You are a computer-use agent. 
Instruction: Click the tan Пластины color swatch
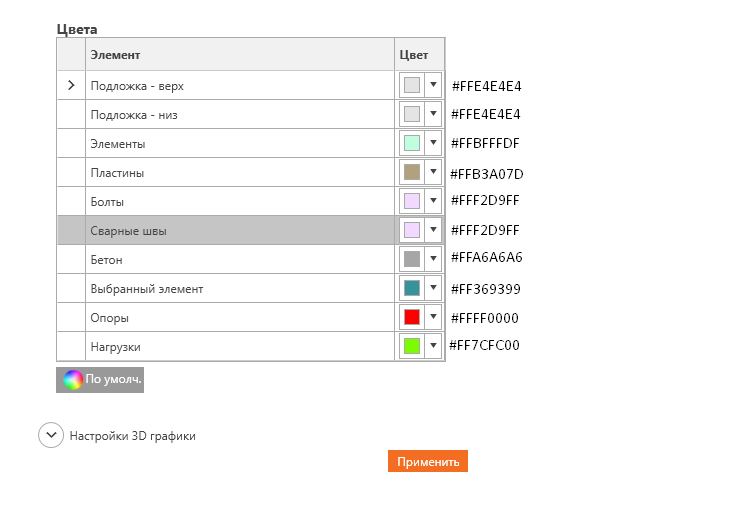(412, 173)
